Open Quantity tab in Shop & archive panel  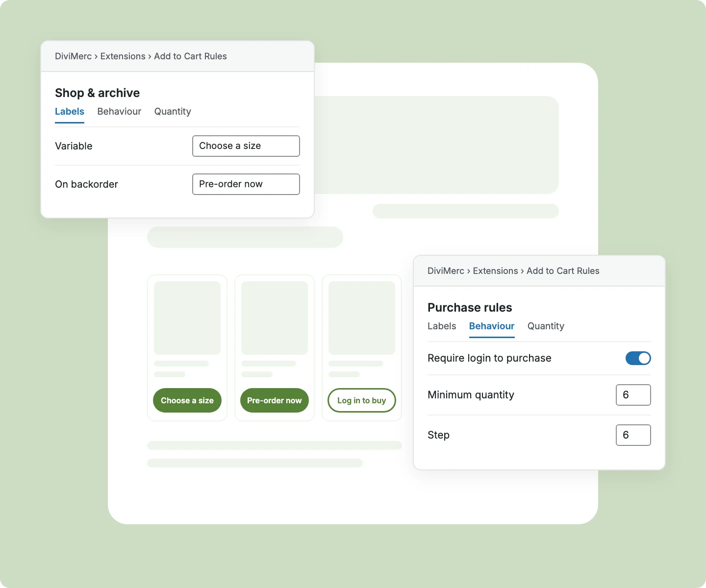(x=173, y=112)
